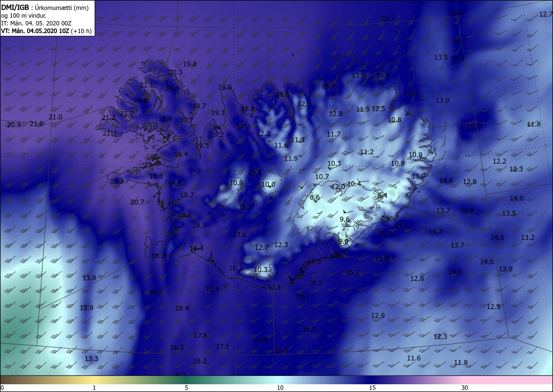This screenshot has height=392, width=553.
Task: Select the 17.5 value label
Action: pyautogui.click(x=222, y=347)
